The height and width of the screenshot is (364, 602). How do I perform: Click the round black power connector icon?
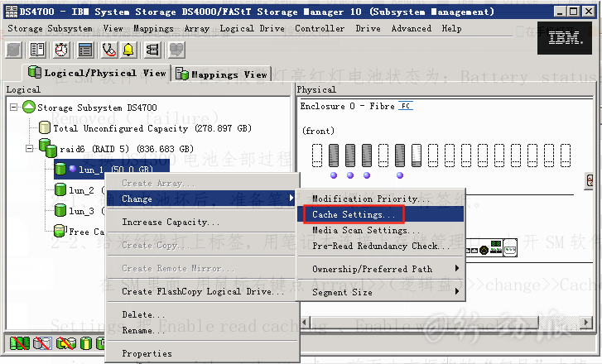point(484,250)
